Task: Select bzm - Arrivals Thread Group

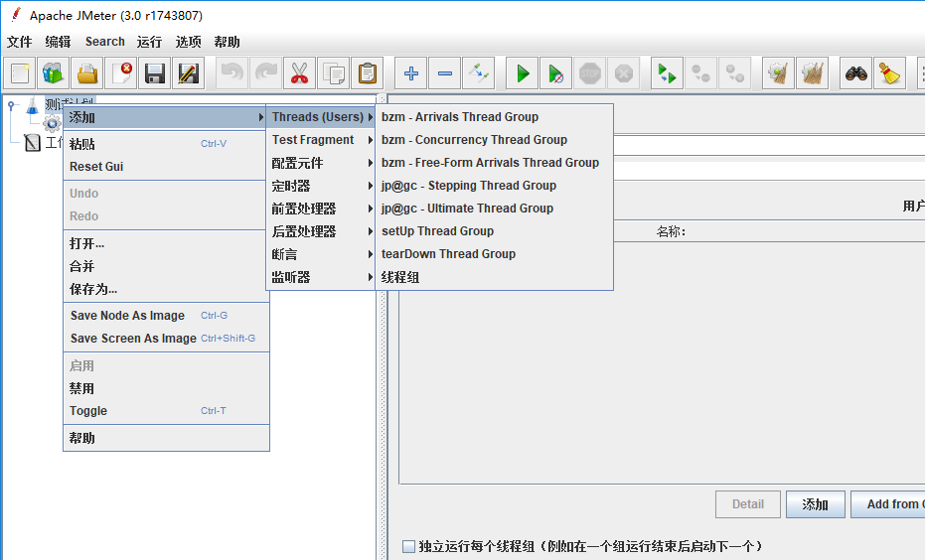Action: [495, 117]
